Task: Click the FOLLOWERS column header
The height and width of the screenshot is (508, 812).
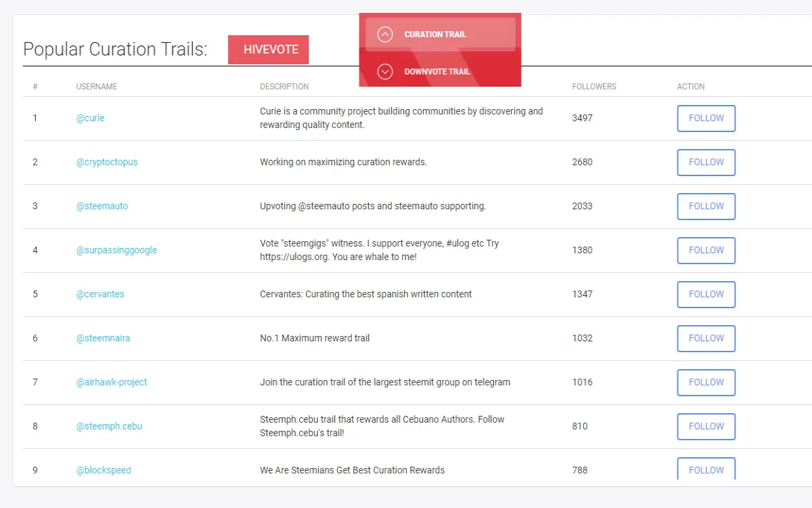Action: pyautogui.click(x=594, y=87)
